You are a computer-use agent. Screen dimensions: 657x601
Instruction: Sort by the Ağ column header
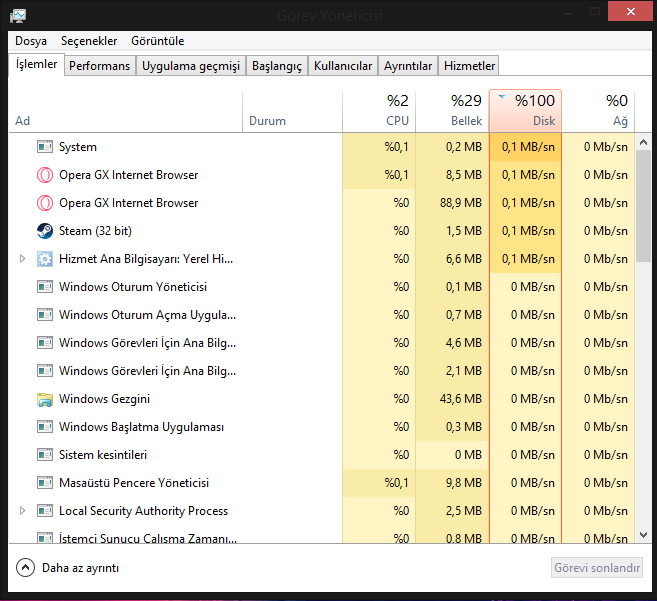pos(598,111)
